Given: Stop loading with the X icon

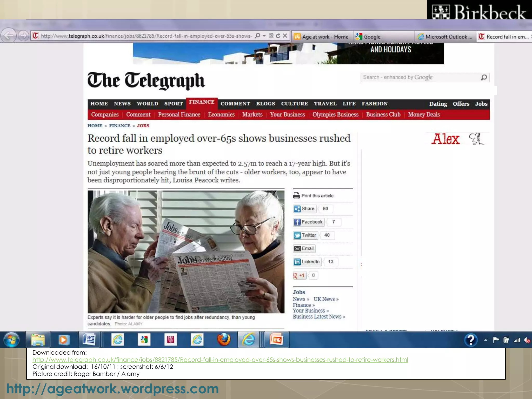Looking at the screenshot, I should (x=285, y=36).
